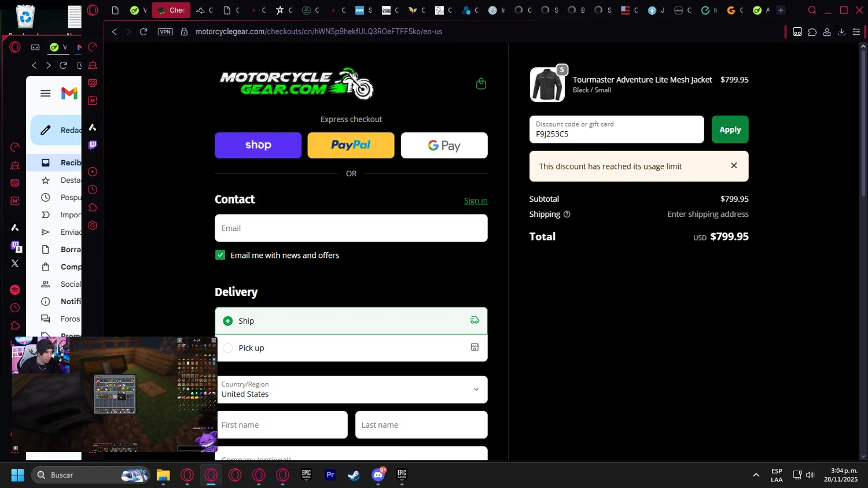
Task: Open Steam from taskbar
Action: point(354,475)
